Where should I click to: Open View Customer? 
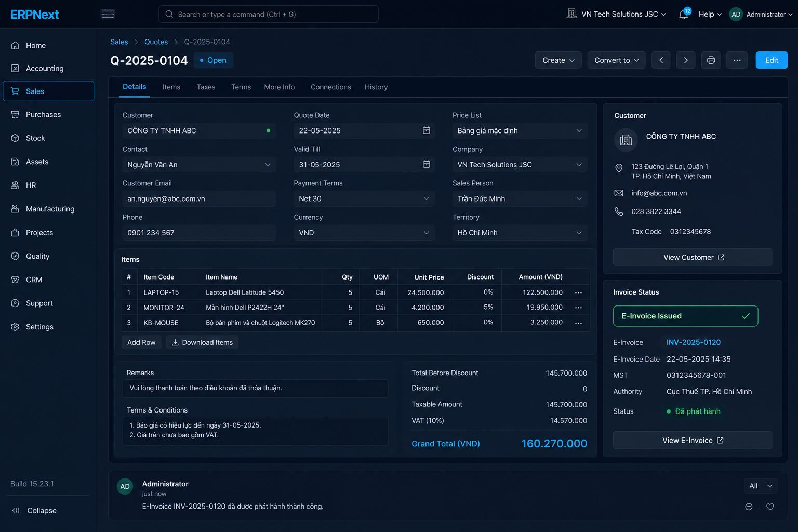[693, 257]
